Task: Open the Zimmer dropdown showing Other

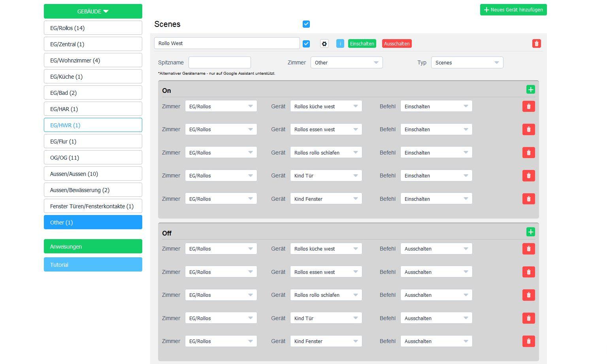Action: click(x=347, y=63)
